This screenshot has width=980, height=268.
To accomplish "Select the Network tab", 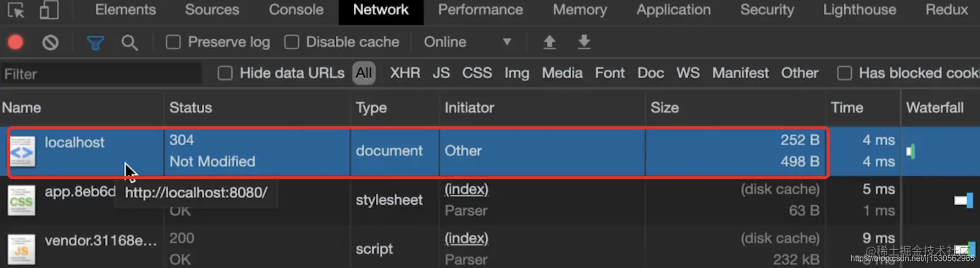I will tap(381, 10).
